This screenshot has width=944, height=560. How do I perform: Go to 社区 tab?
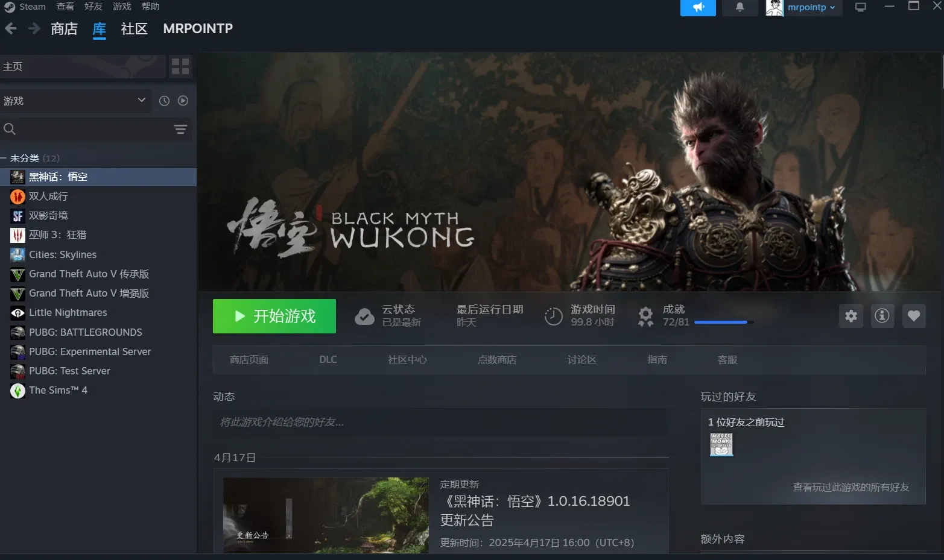click(x=134, y=28)
